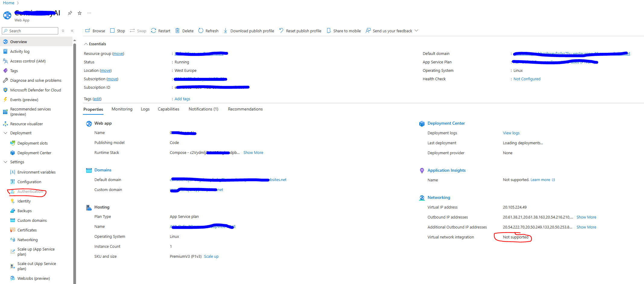
Task: Open Deployment slots from the sidebar
Action: 33,143
